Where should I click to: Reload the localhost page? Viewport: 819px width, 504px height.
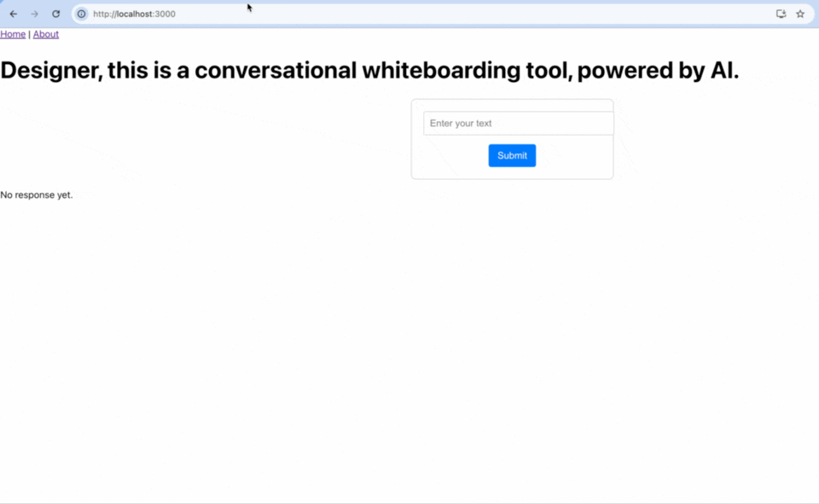click(x=56, y=14)
